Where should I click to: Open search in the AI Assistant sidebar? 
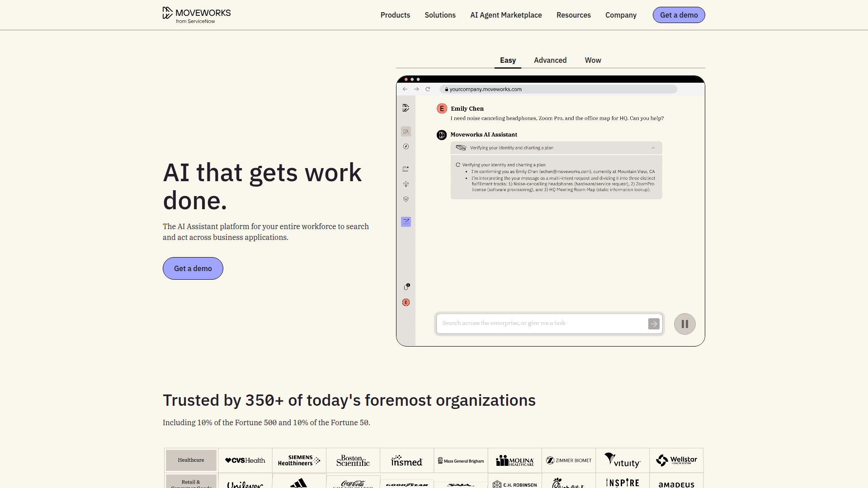[x=406, y=131]
